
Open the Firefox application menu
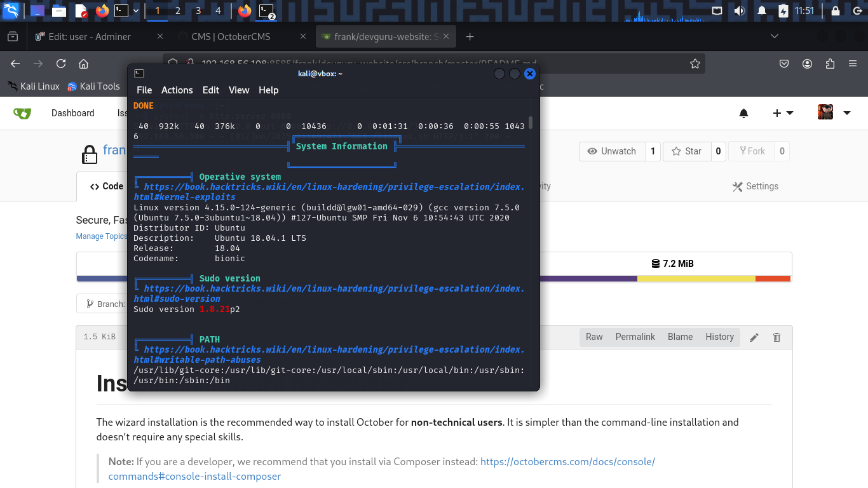point(852,64)
